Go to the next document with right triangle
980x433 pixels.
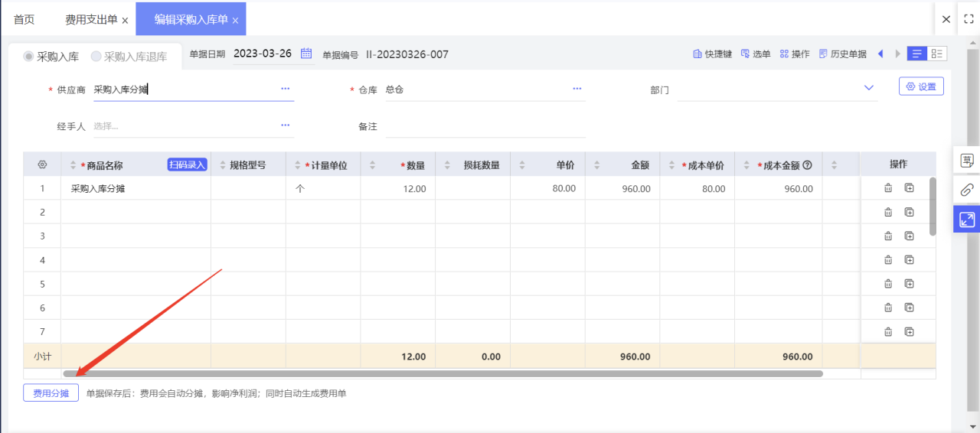pos(898,54)
